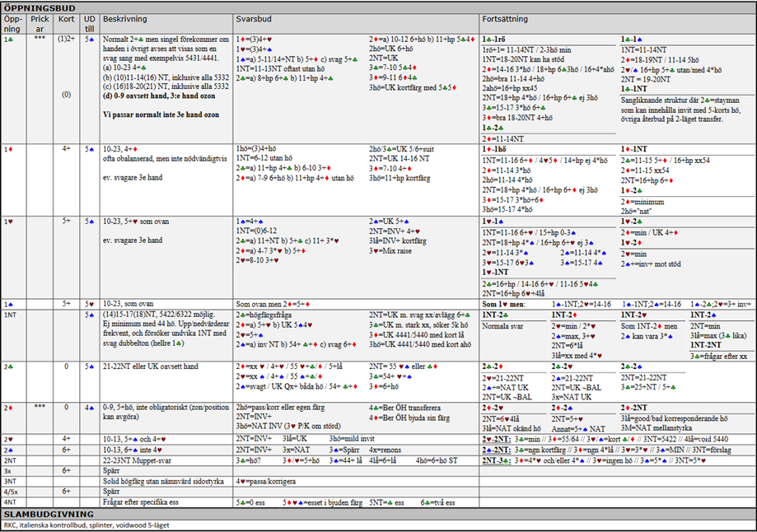Click the 2♠ opening bid cell
The height and width of the screenshot is (532, 757).
click(x=7, y=450)
